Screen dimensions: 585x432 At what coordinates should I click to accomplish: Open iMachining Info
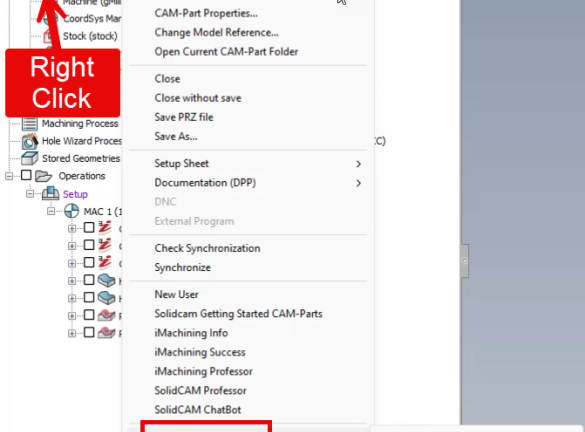point(191,333)
